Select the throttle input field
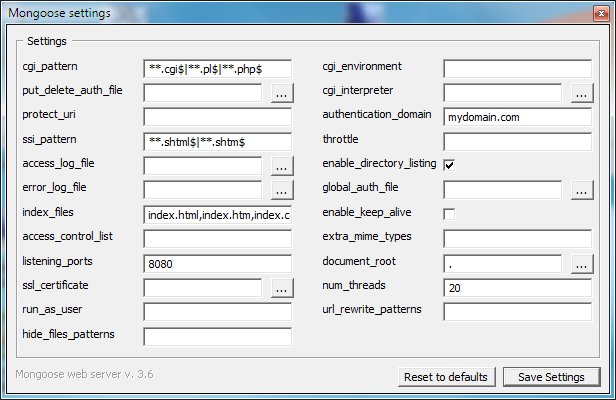The image size is (616, 400). click(x=517, y=141)
